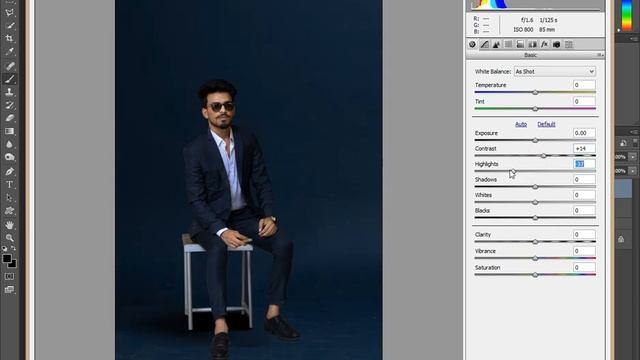
Task: Click the Saturation value field
Action: [584, 268]
